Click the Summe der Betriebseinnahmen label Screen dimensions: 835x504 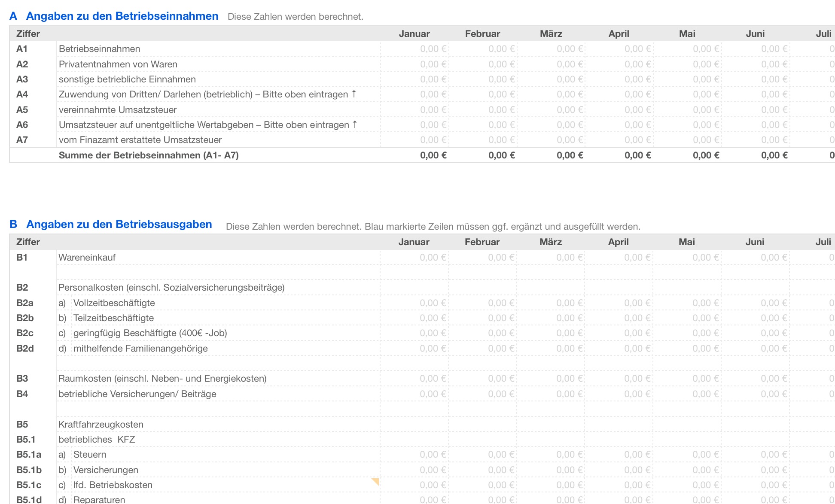(x=149, y=155)
